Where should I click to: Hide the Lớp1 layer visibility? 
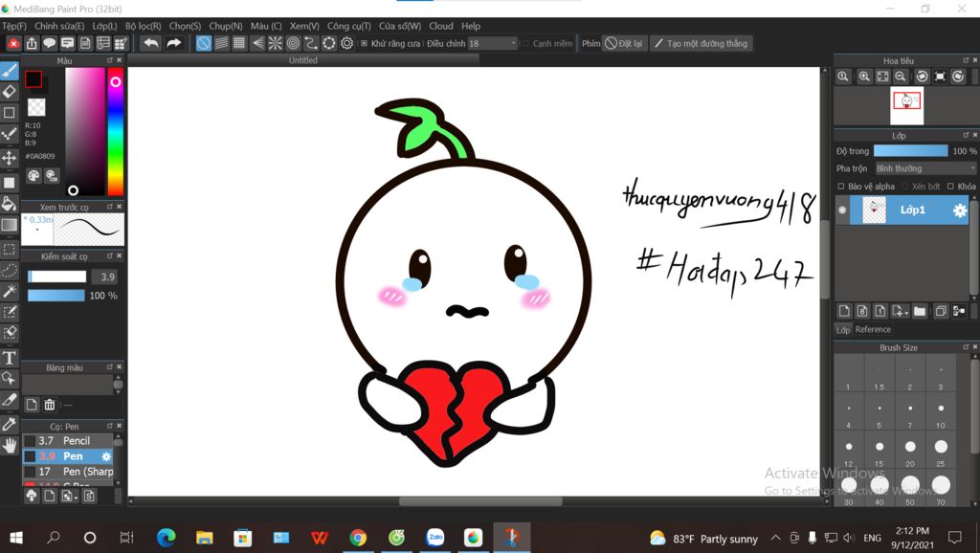click(x=842, y=210)
